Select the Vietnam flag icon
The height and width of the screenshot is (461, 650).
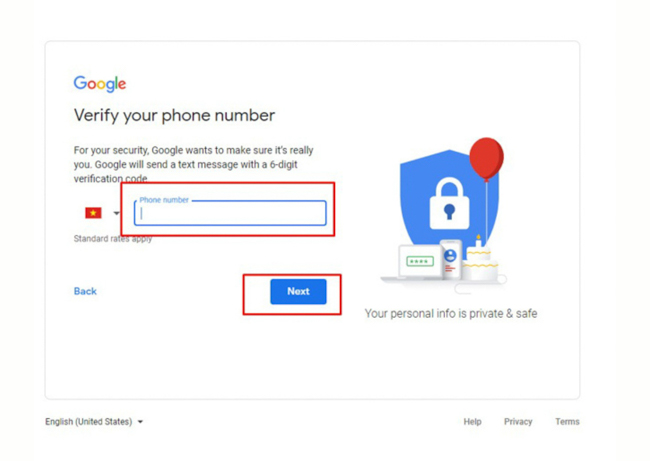93,213
